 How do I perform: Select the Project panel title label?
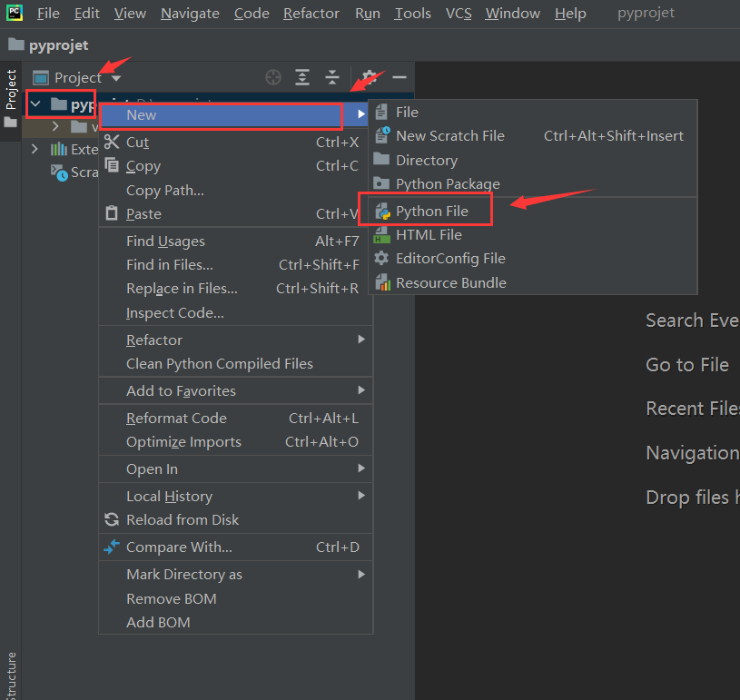(78, 78)
